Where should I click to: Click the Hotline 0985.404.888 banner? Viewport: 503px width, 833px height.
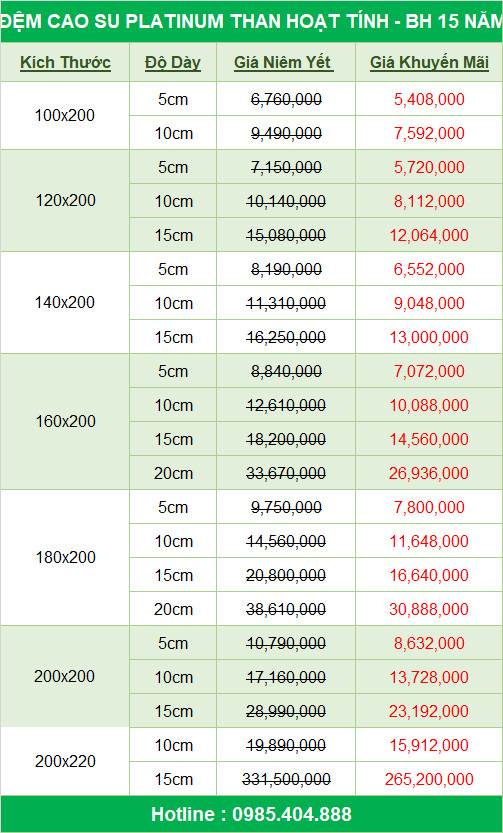tap(251, 814)
